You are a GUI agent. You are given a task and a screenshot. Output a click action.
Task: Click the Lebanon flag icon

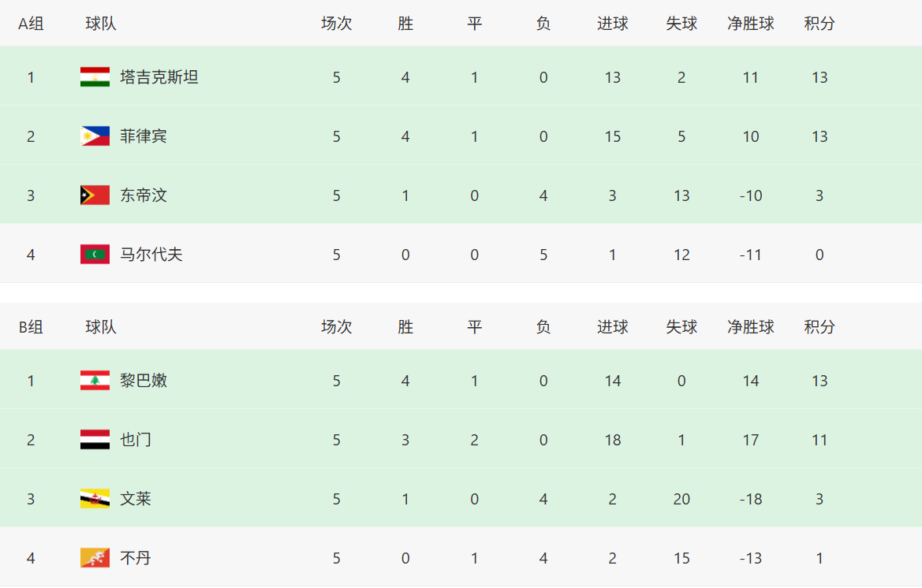click(x=95, y=381)
